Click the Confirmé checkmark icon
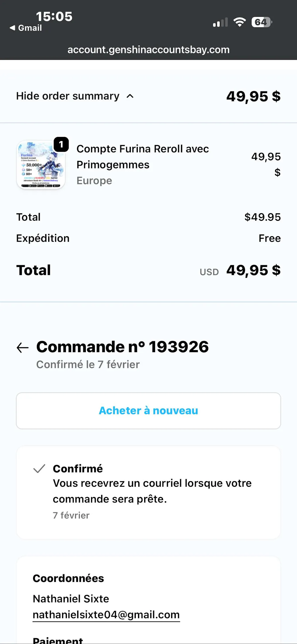The width and height of the screenshot is (297, 644). pyautogui.click(x=39, y=468)
